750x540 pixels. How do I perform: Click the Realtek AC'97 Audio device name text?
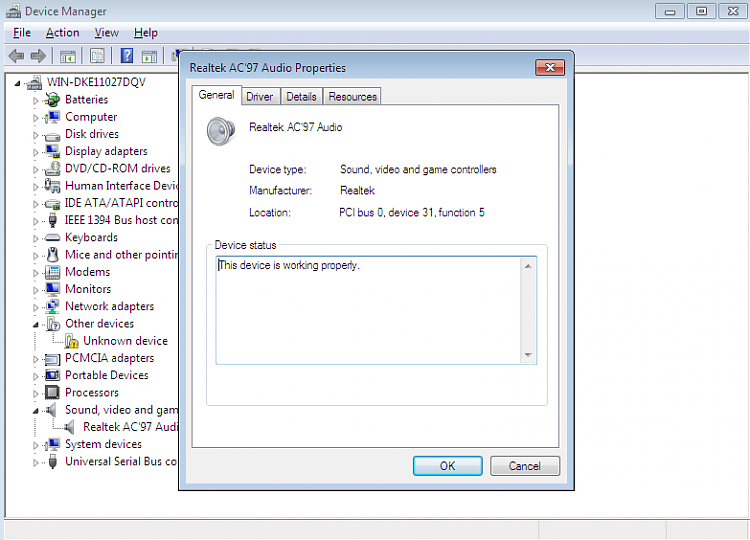point(296,127)
